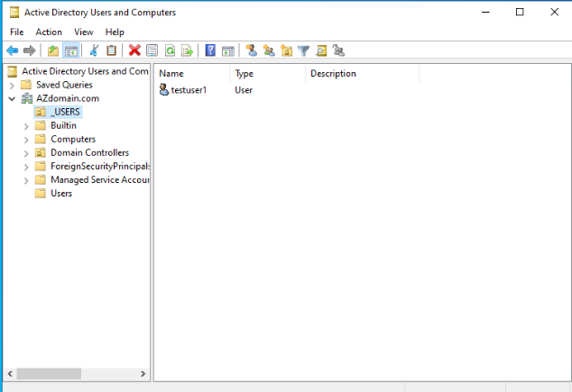Click the User type cell for testuser1
The height and width of the screenshot is (392, 572).
tap(244, 90)
